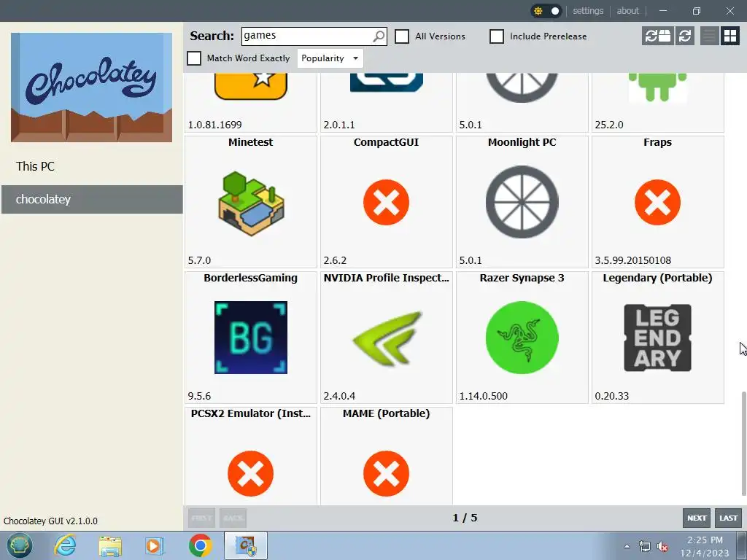Select the Razer Synapse 3 snake icon
Screen dimensions: 747x560
point(522,338)
